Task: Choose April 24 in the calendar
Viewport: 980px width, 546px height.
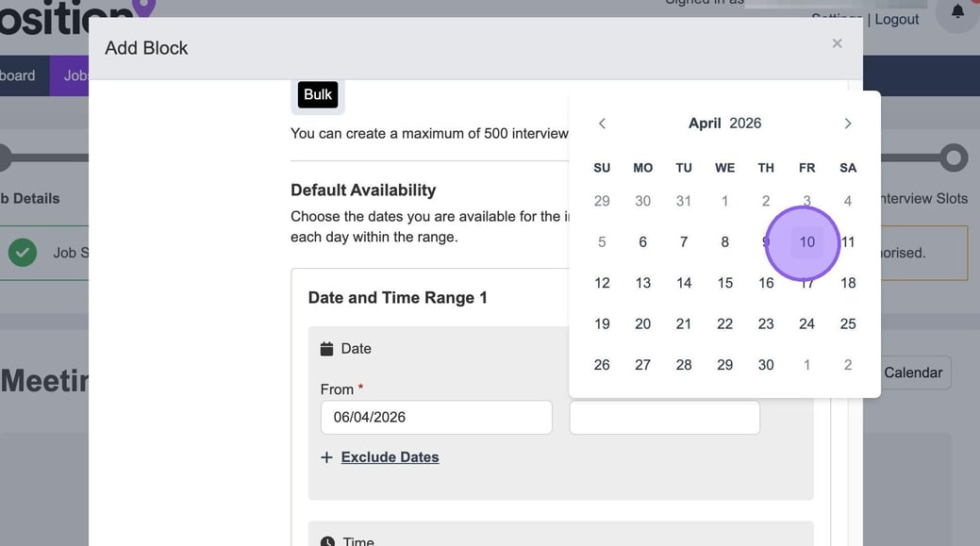Action: (x=806, y=324)
